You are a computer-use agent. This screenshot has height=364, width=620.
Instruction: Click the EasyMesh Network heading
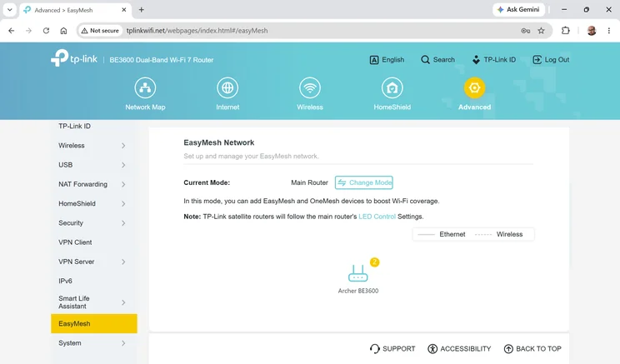[x=218, y=142]
